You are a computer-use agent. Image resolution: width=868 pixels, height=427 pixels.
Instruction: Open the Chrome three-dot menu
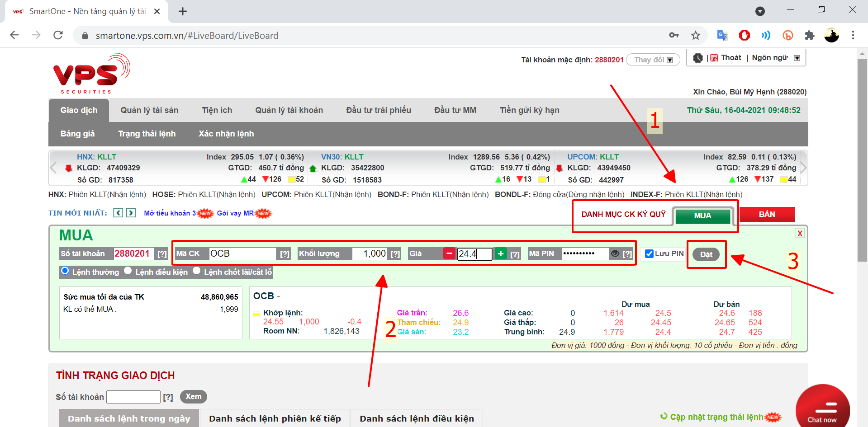tap(853, 35)
